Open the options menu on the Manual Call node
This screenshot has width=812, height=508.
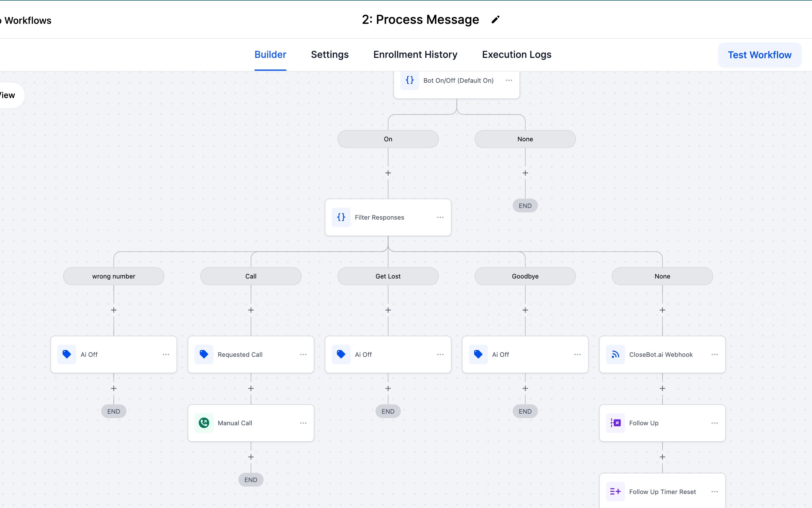pos(303,423)
